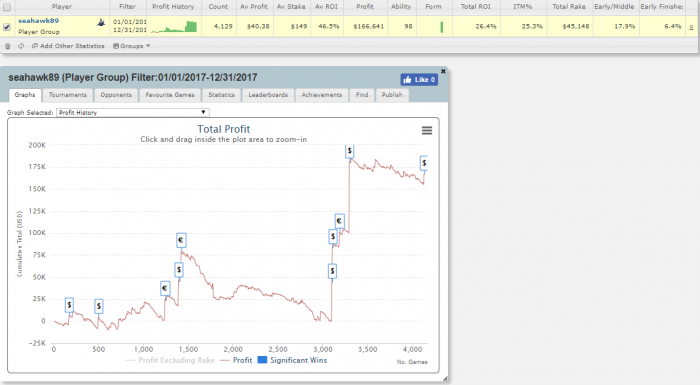
Task: Remove row with x at right end
Action: tap(691, 27)
